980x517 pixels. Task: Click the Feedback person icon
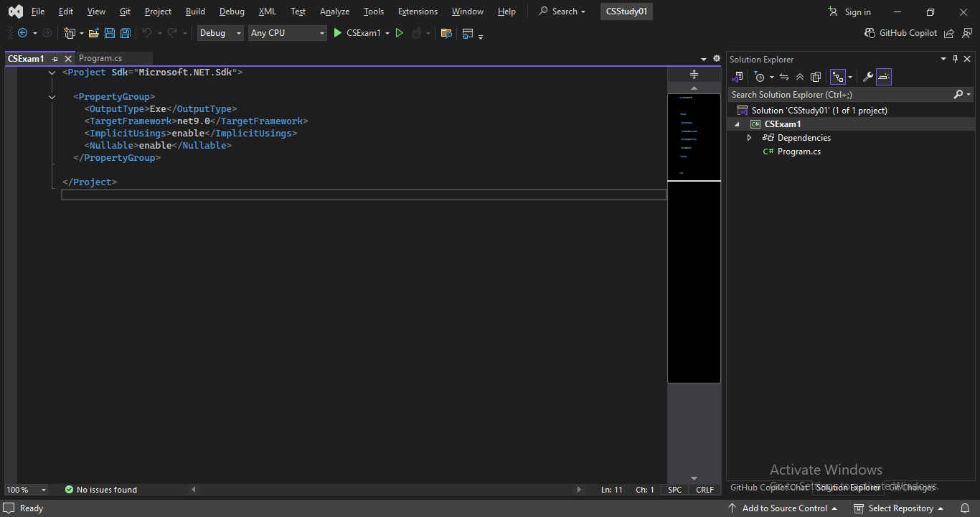pos(966,33)
